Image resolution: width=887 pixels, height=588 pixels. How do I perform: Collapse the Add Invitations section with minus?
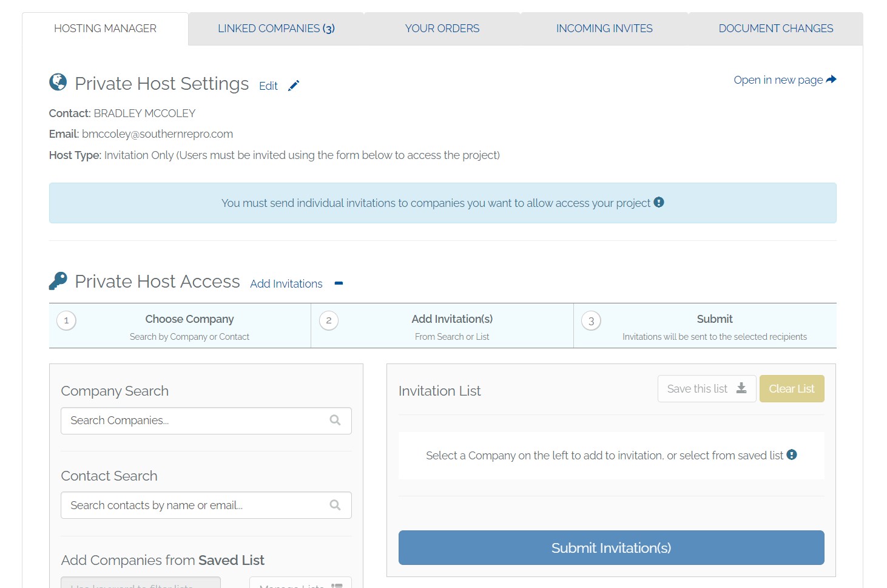339,283
